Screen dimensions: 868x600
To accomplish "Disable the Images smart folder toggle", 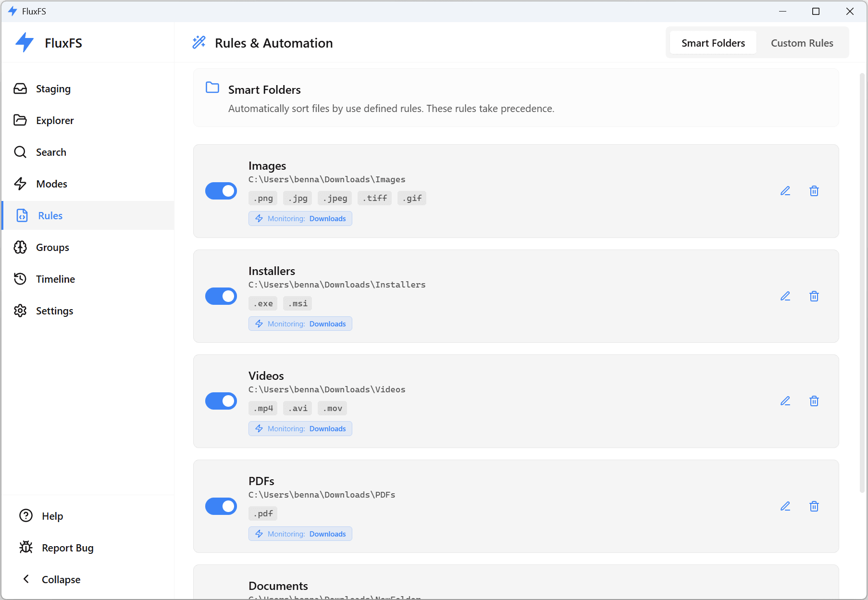I will [221, 191].
